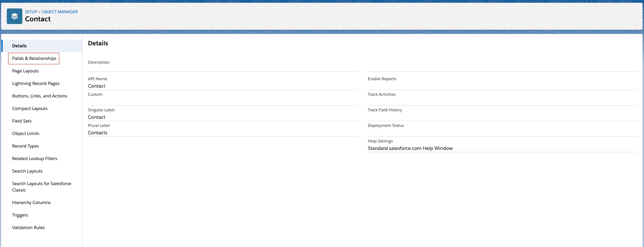Go to SETUP breadcrumb link
This screenshot has width=644, height=247.
(31, 12)
